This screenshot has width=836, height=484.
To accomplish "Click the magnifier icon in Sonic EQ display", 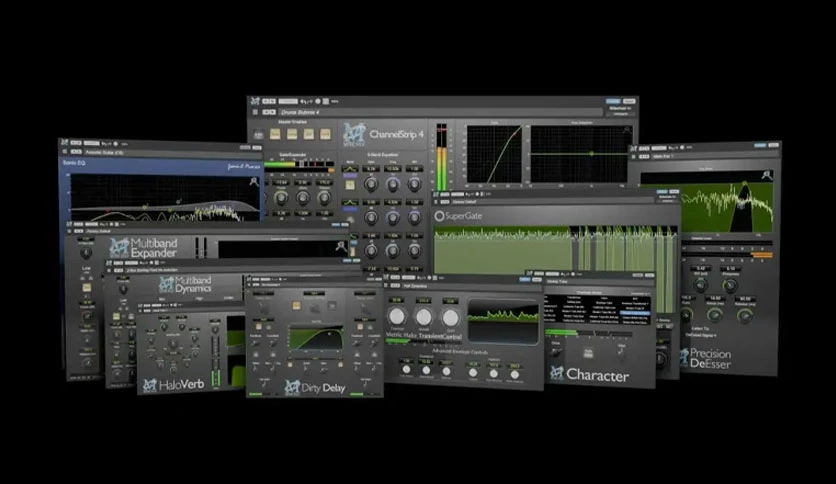I will 254,182.
